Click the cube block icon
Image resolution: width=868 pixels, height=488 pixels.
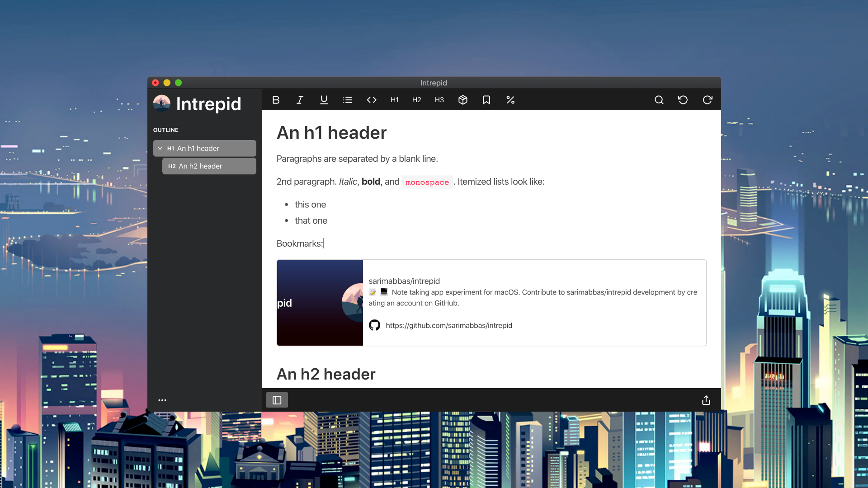462,100
